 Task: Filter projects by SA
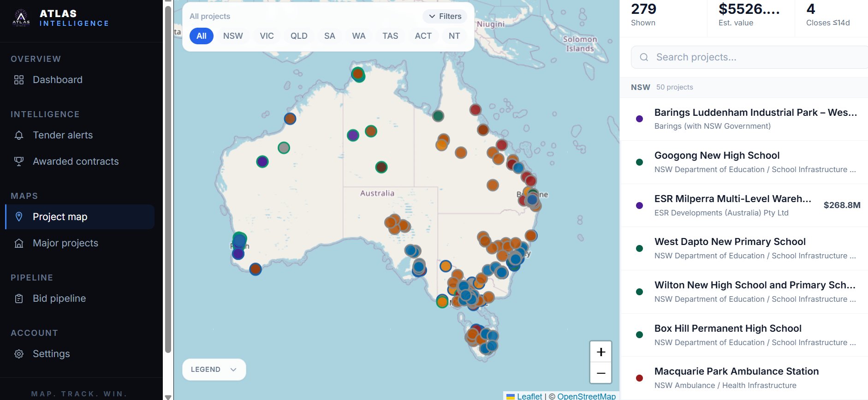(x=329, y=36)
